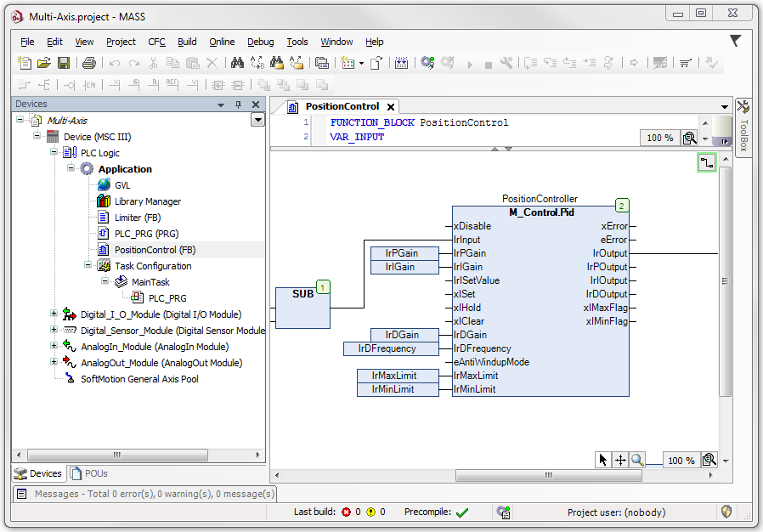763x532 pixels.
Task: Toggle the fit-to-page zoom icon near zoom level
Action: 710,459
